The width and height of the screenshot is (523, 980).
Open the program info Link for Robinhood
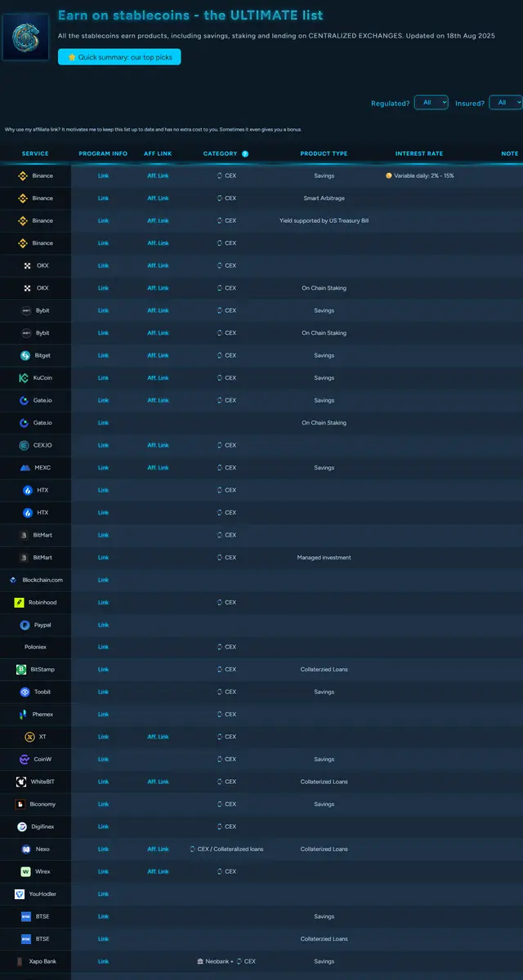coord(103,603)
